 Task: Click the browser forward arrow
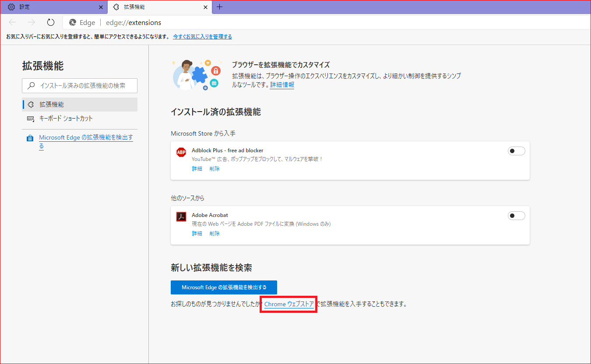(31, 22)
